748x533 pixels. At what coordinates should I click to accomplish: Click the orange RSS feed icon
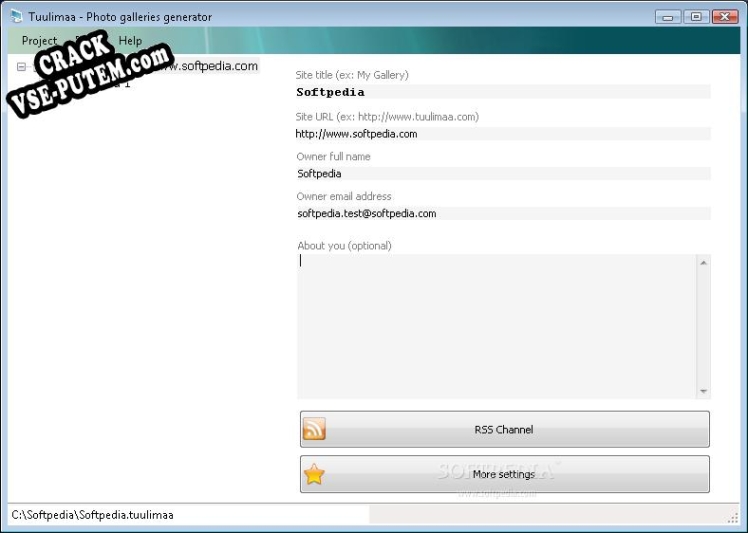tap(314, 429)
